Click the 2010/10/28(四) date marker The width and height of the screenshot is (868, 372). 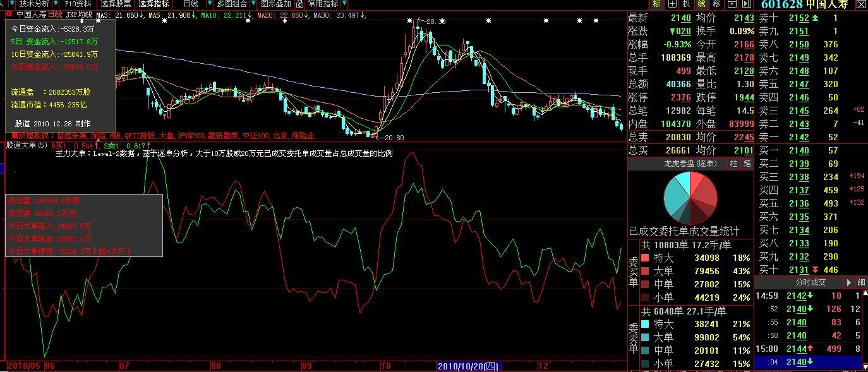[469, 366]
